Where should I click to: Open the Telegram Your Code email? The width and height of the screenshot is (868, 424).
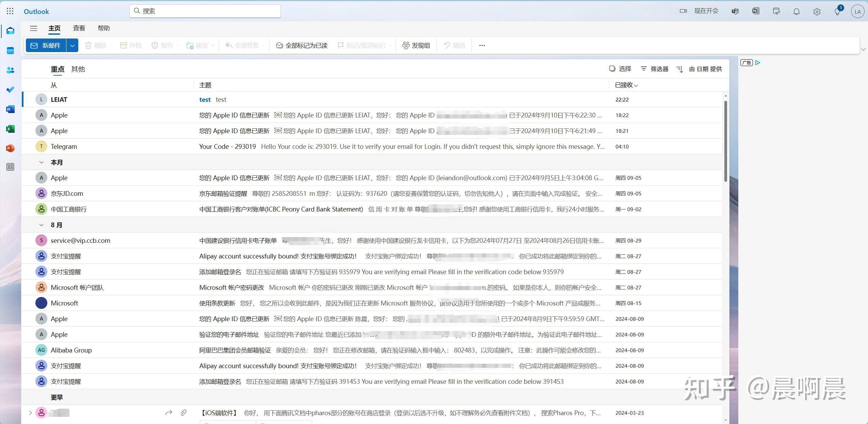click(372, 146)
